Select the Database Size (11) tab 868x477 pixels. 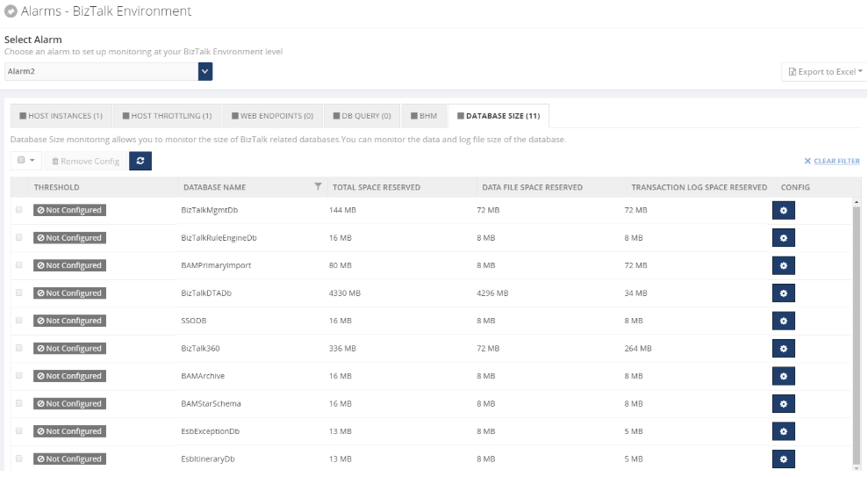[x=499, y=116]
